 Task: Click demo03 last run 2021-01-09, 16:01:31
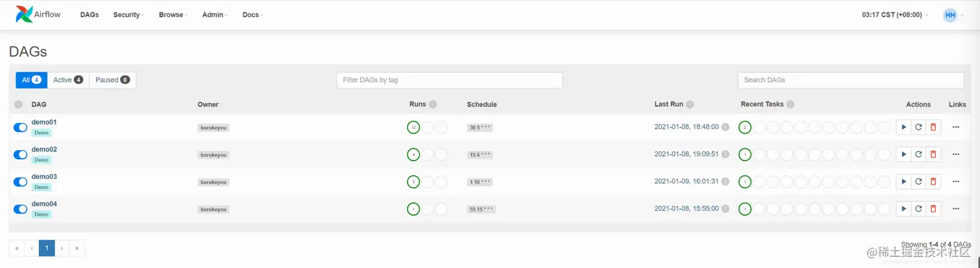[x=686, y=181]
